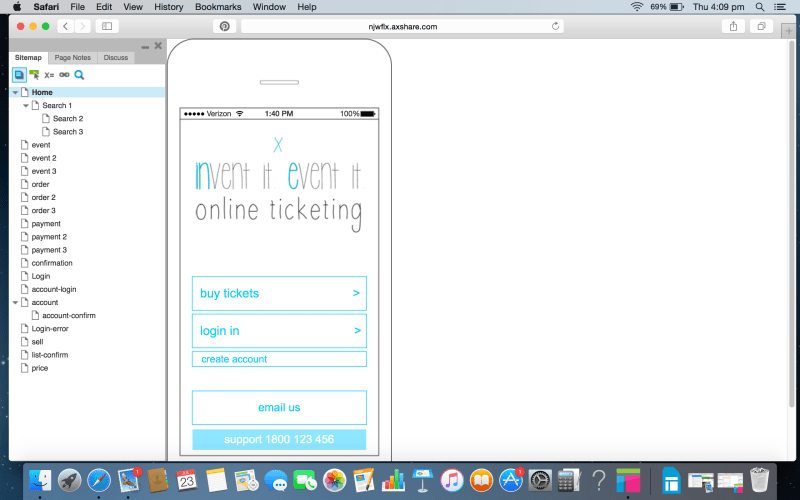Collapse the Search 1 tree node
The height and width of the screenshot is (500, 800).
pos(26,105)
